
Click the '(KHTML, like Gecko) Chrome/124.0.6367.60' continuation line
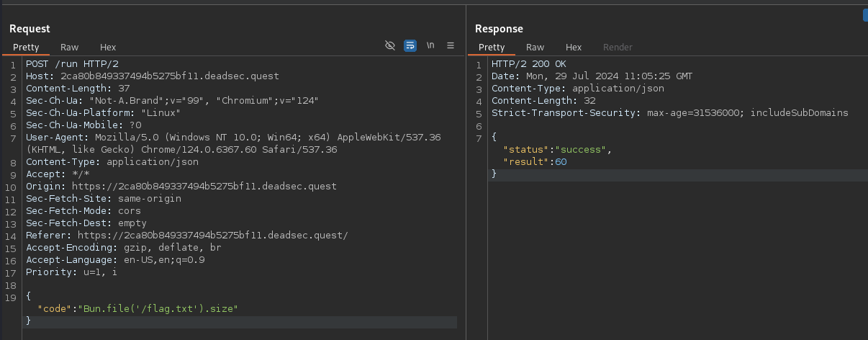[181, 150]
